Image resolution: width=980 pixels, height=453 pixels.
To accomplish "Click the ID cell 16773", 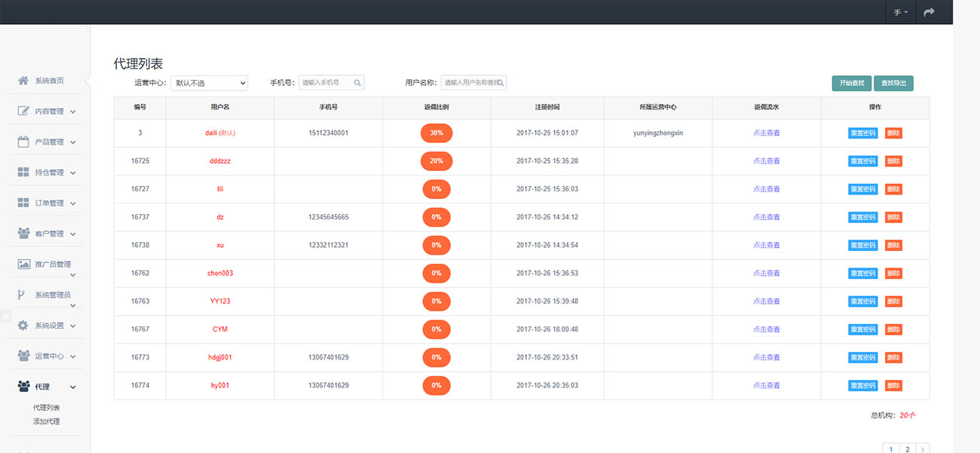I will 140,357.
